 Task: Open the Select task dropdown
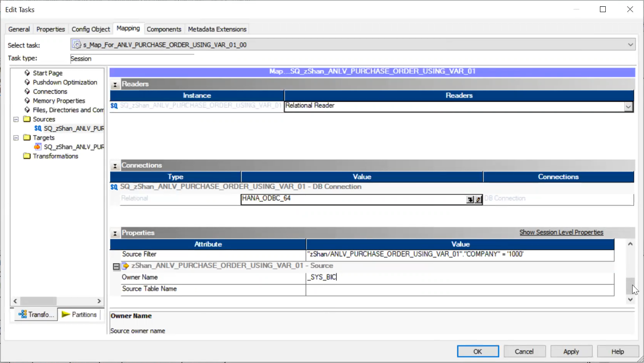(631, 45)
